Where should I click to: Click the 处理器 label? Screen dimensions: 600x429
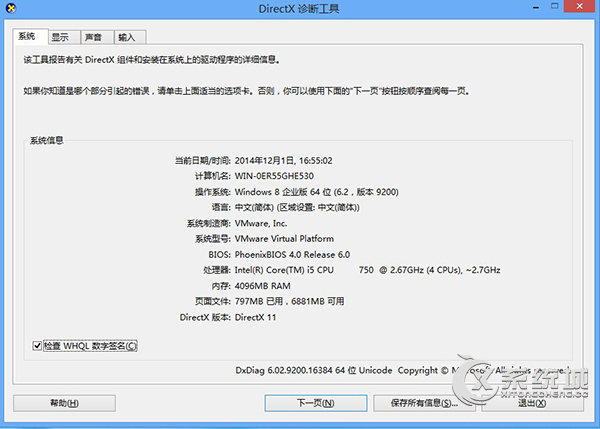(217, 270)
